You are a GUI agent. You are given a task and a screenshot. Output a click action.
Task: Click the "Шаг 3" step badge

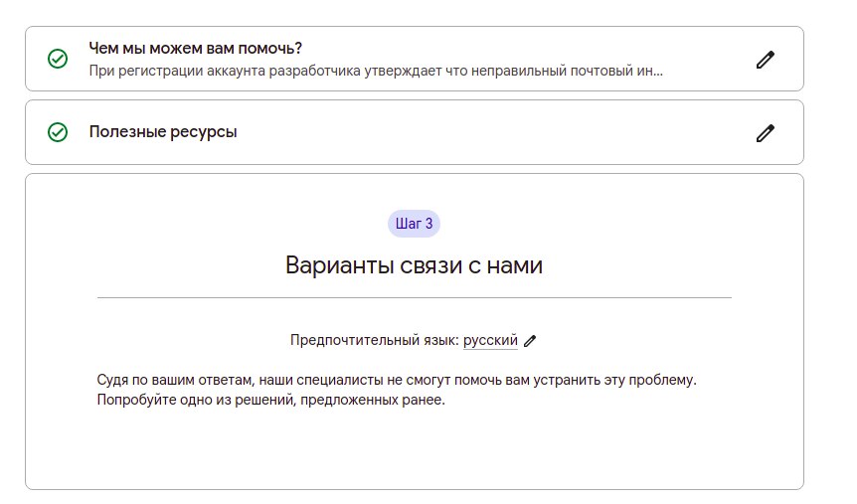[414, 224]
